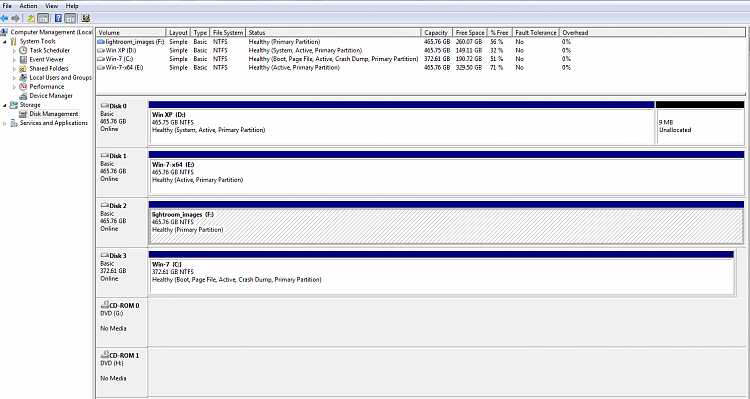Viewport: 750px width, 399px height.
Task: Click the Up one level folder icon
Action: point(31,18)
